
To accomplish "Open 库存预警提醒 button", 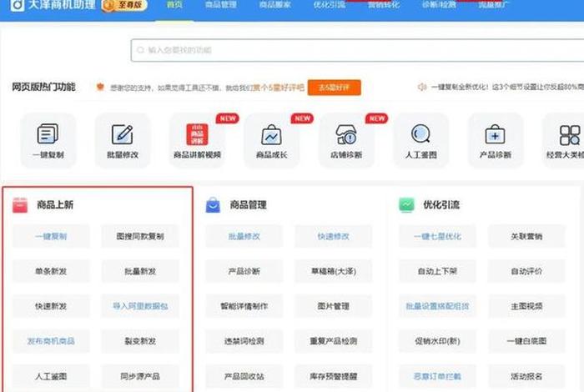I will (x=334, y=376).
